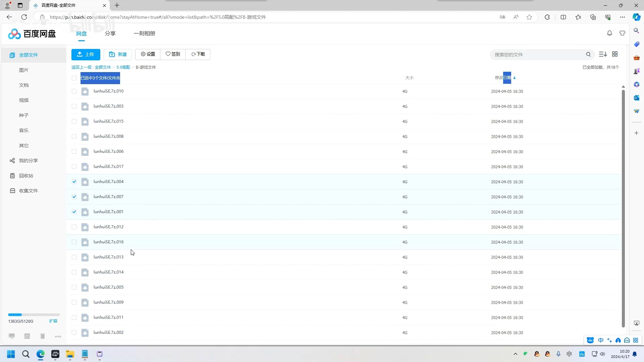Check the box for lunhuiSE.7z.002
The image size is (644, 362).
(x=74, y=333)
